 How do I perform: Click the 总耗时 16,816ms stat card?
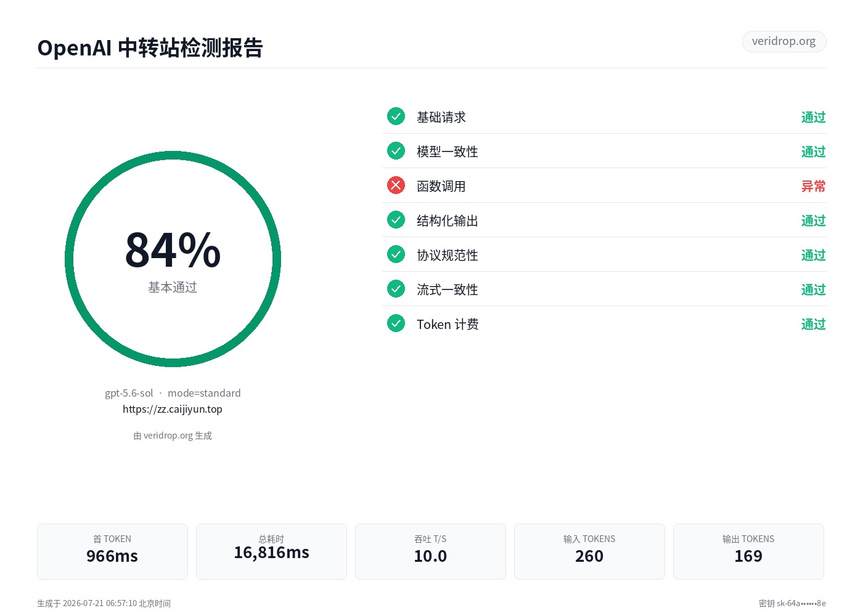pos(271,551)
